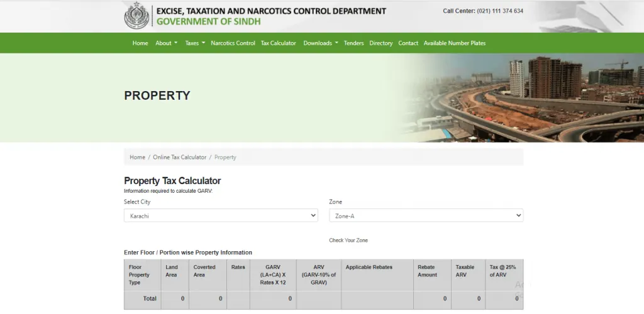Click the Taxable ARV column header

point(468,275)
